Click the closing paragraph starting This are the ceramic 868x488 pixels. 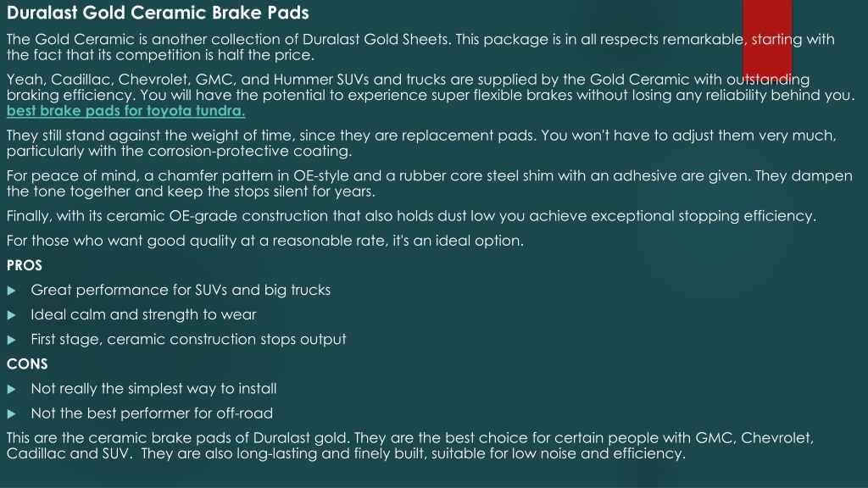pos(410,446)
